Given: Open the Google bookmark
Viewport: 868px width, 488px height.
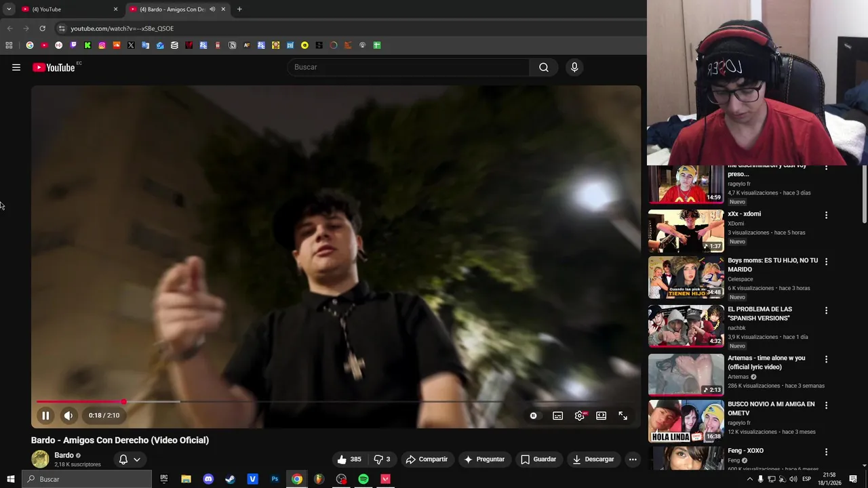Looking at the screenshot, I should click(x=30, y=45).
